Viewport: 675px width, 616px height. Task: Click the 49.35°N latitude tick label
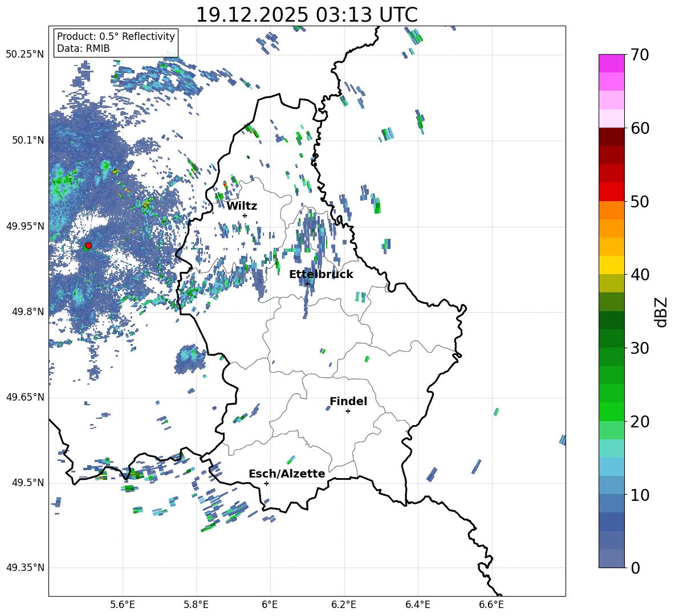point(25,568)
